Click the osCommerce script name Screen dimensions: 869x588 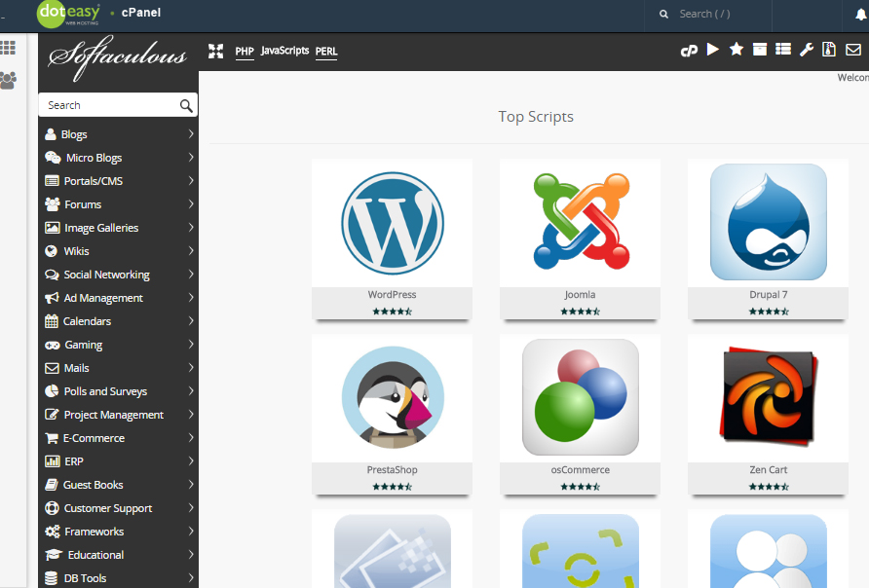[x=580, y=469]
